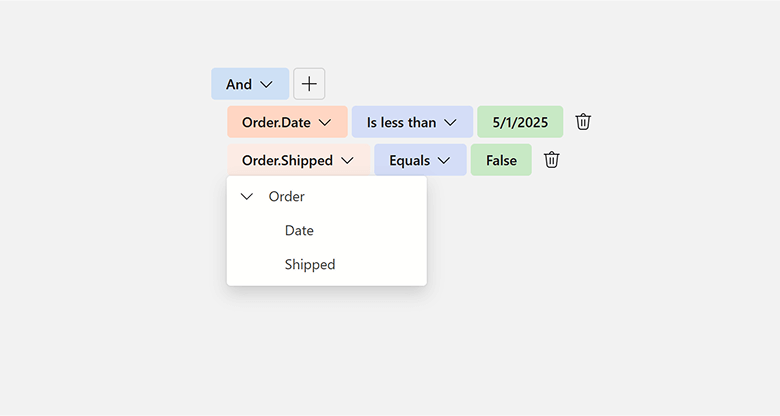Click the Order.Shipped field name text

[x=287, y=160]
